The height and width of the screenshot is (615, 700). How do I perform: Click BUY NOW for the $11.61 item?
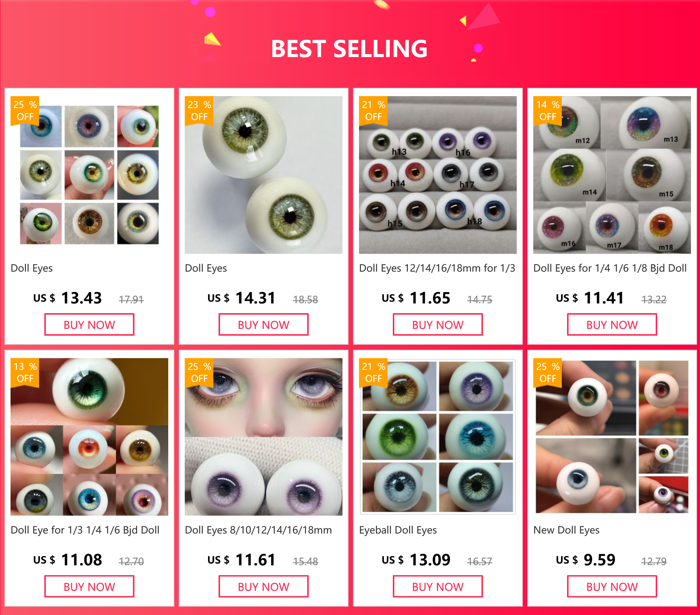click(x=264, y=586)
